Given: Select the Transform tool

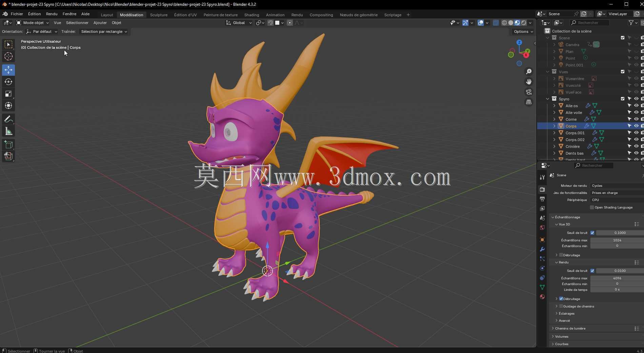Looking at the screenshot, I should tap(8, 105).
